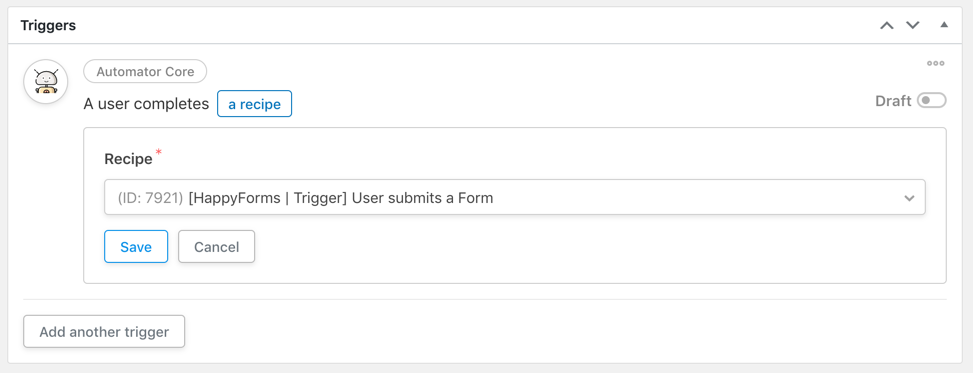Viewport: 973px width, 373px height.
Task: Click the Recipe field label
Action: 128,159
